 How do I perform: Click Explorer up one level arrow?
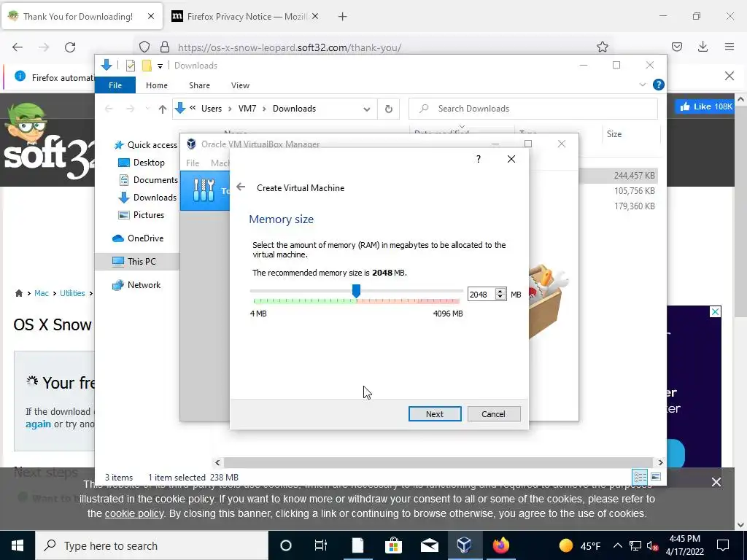[163, 109]
